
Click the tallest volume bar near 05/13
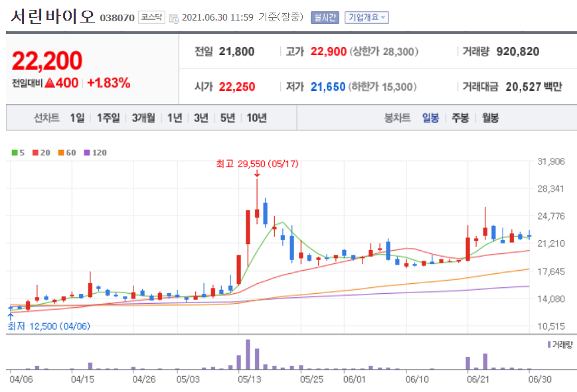point(248,354)
